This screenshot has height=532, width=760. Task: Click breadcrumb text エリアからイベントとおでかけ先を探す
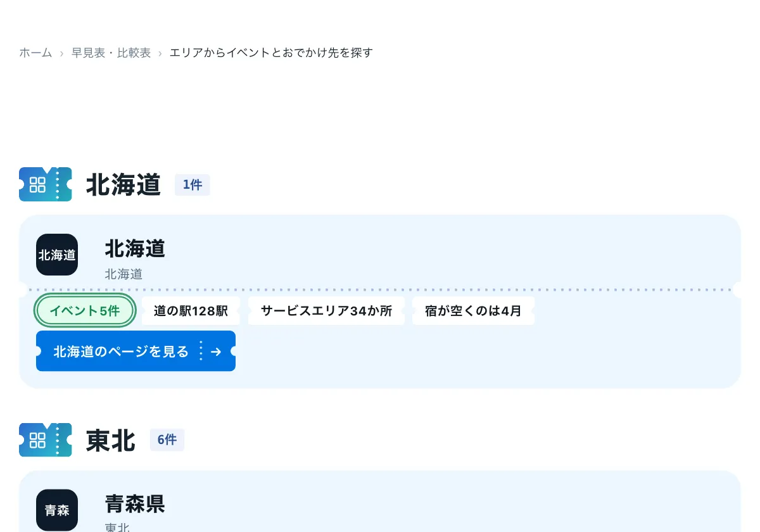point(271,53)
